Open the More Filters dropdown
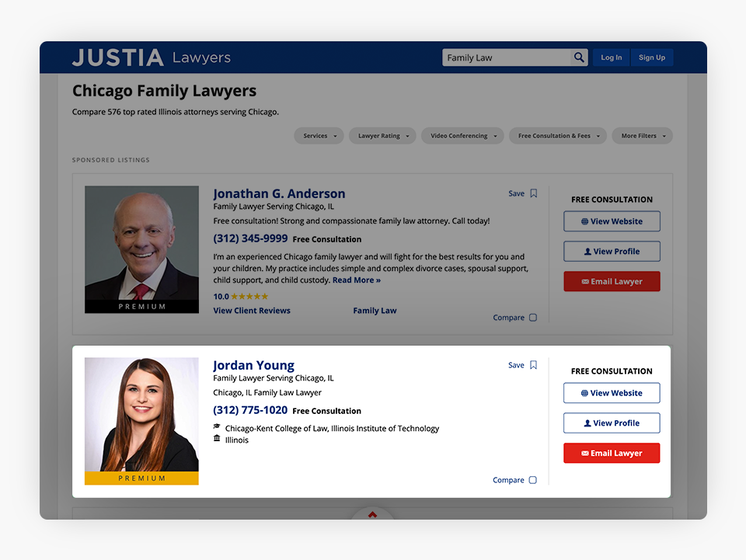 [x=642, y=136]
